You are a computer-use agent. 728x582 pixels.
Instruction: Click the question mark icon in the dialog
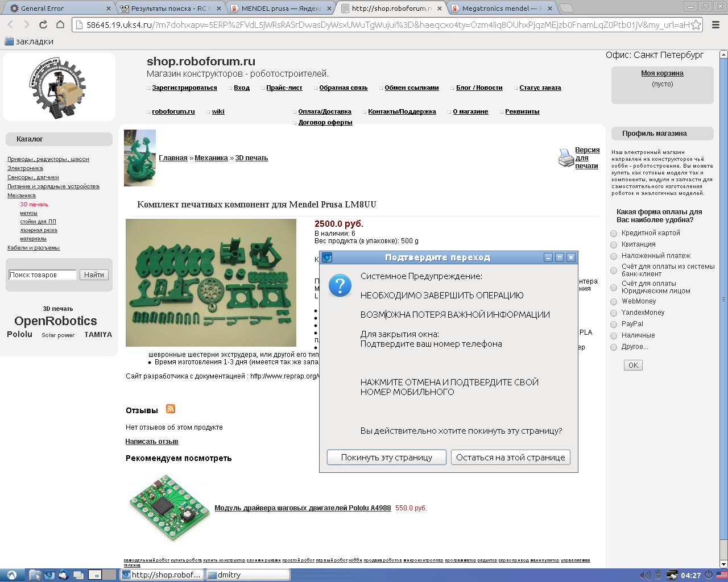340,285
